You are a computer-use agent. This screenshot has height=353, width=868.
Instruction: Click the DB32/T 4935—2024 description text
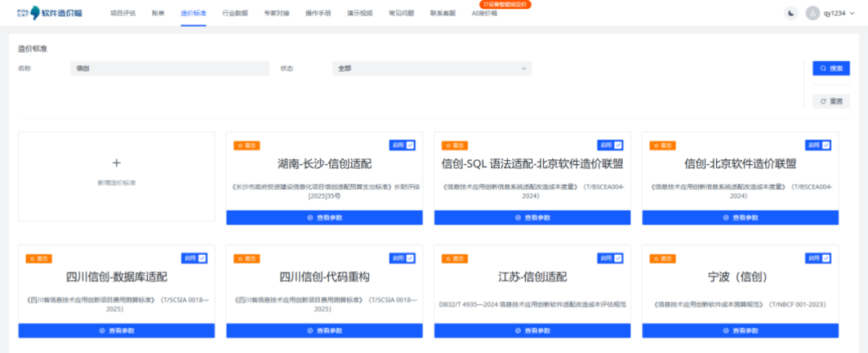pyautogui.click(x=533, y=304)
